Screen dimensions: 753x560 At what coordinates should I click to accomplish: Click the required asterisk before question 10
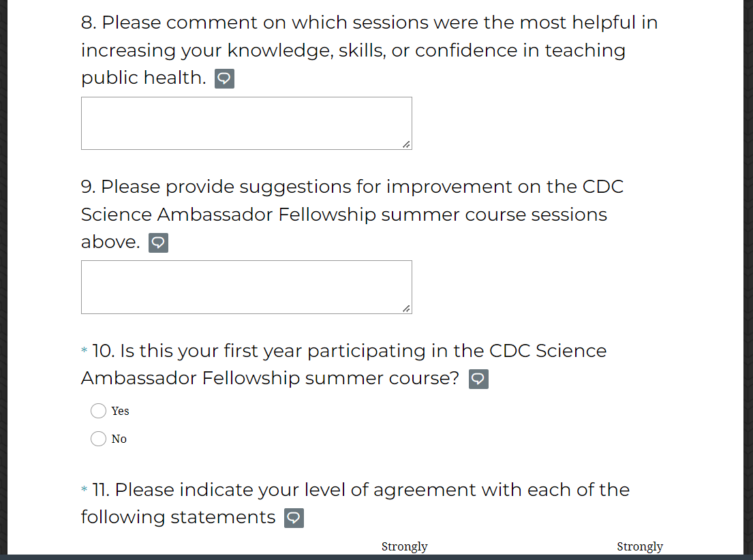click(x=84, y=352)
